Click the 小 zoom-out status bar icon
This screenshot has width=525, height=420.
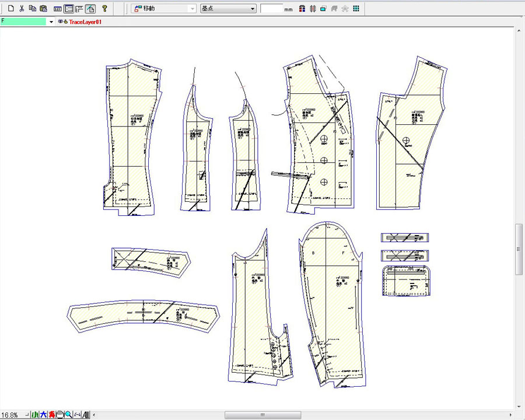(x=35, y=415)
